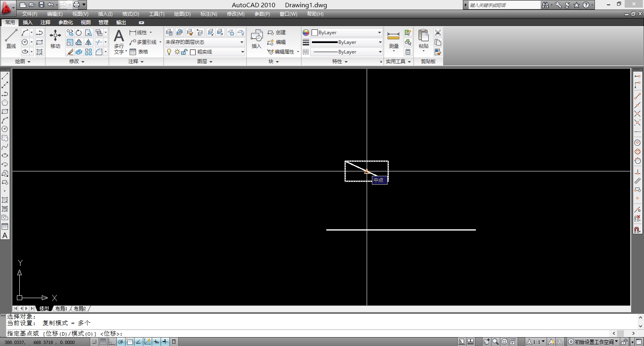The height and width of the screenshot is (346, 644).
Task: Toggle Snap Mode in status bar
Action: coord(94,342)
